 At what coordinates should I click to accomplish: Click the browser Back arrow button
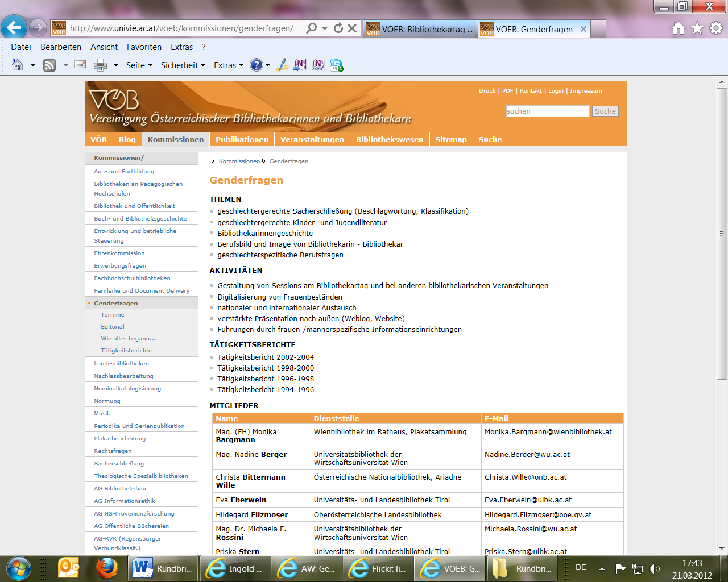pos(14,27)
